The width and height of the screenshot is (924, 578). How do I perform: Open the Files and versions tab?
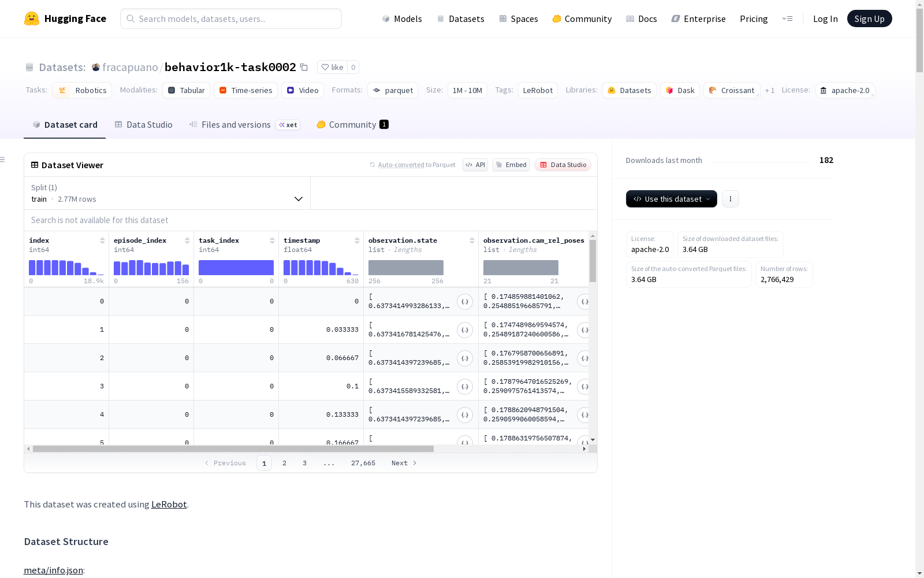[x=244, y=125]
